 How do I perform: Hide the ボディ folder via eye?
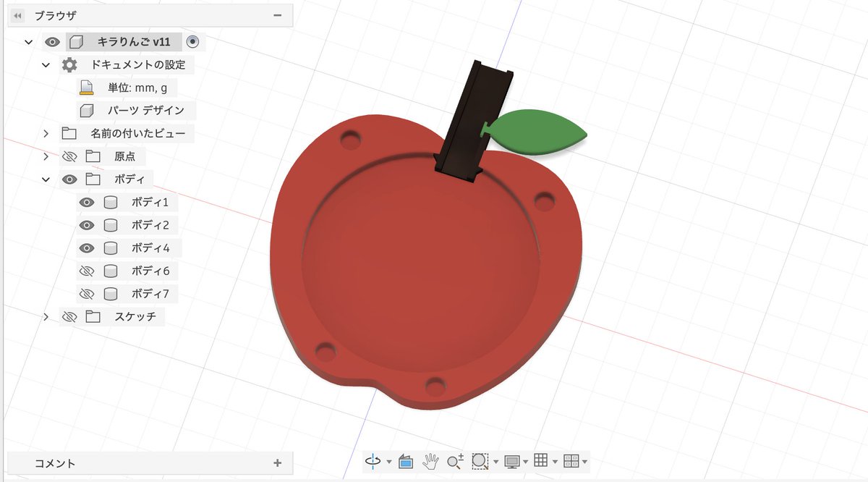pos(69,179)
